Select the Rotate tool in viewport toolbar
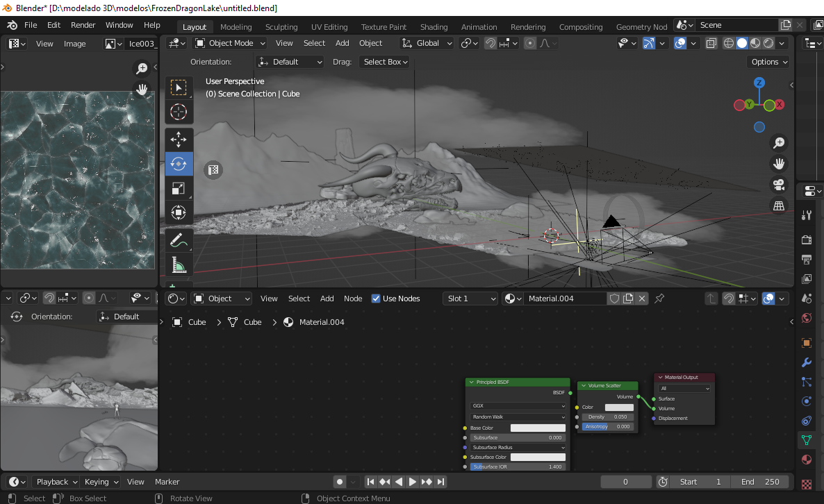 [x=179, y=164]
